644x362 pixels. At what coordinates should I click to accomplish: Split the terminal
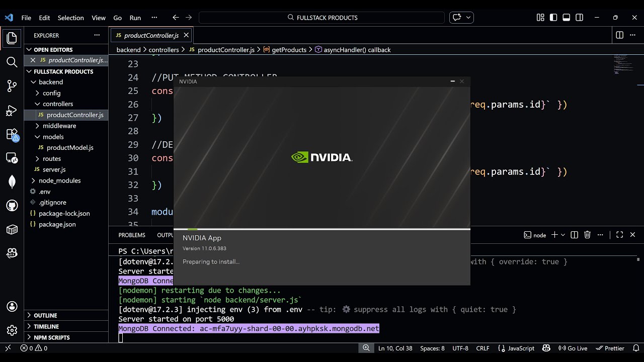coord(574,235)
